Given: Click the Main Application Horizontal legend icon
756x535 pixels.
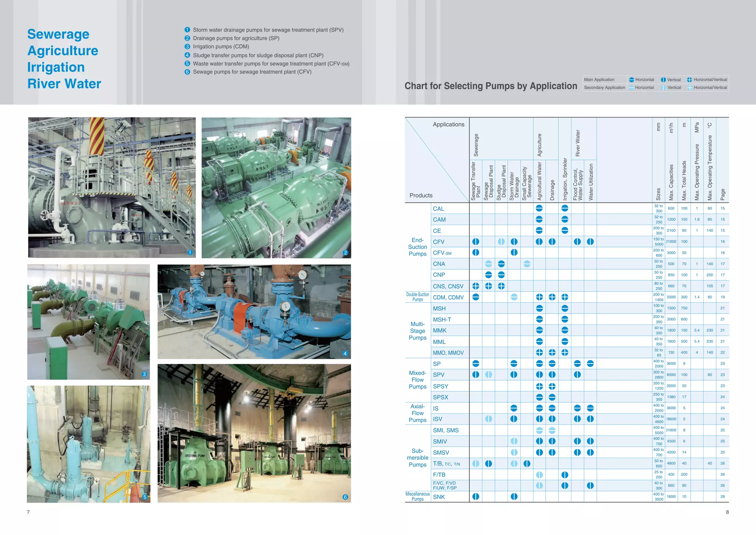Looking at the screenshot, I should click(631, 80).
